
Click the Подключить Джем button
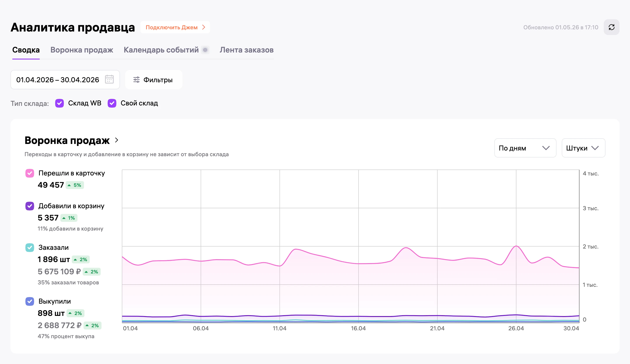point(175,27)
